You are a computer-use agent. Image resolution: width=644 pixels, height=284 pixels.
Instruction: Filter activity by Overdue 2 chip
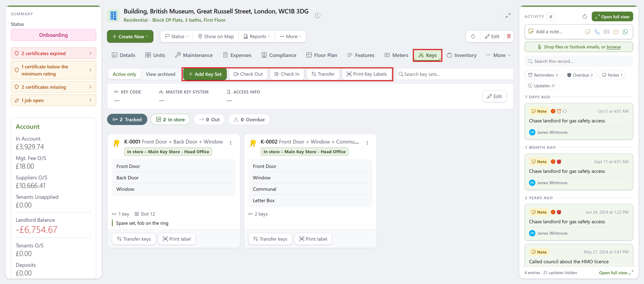click(580, 75)
